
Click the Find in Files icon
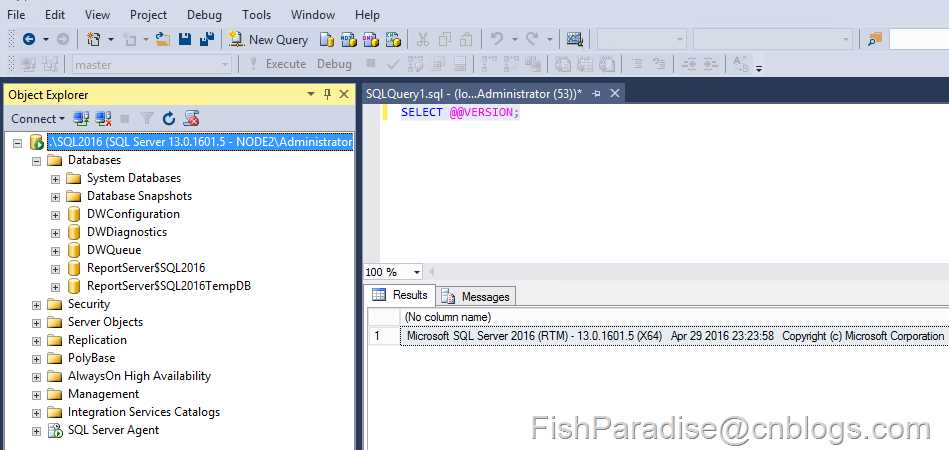(x=875, y=40)
